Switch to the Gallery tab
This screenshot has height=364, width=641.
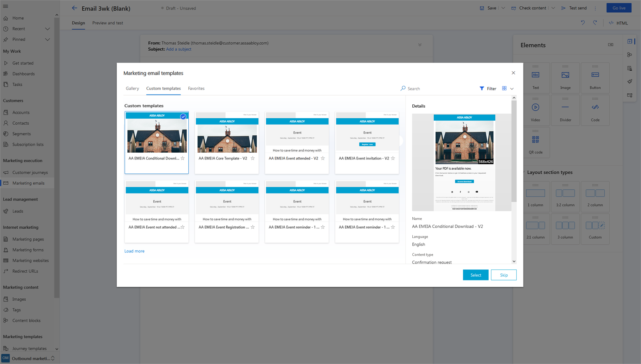click(x=132, y=89)
